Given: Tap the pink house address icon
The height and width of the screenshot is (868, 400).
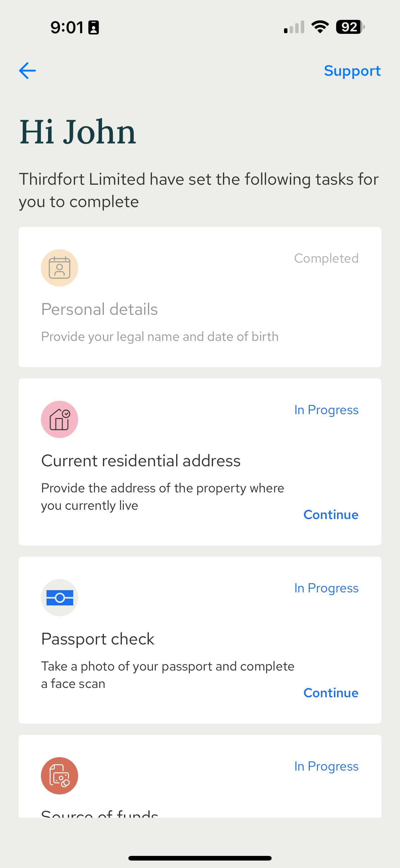Looking at the screenshot, I should tap(60, 419).
